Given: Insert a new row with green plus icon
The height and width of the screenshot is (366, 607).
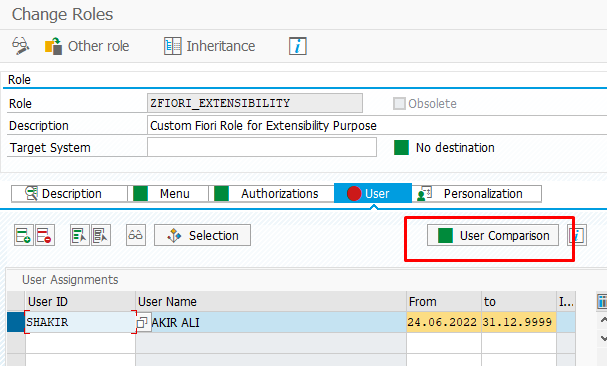Looking at the screenshot, I should [24, 235].
